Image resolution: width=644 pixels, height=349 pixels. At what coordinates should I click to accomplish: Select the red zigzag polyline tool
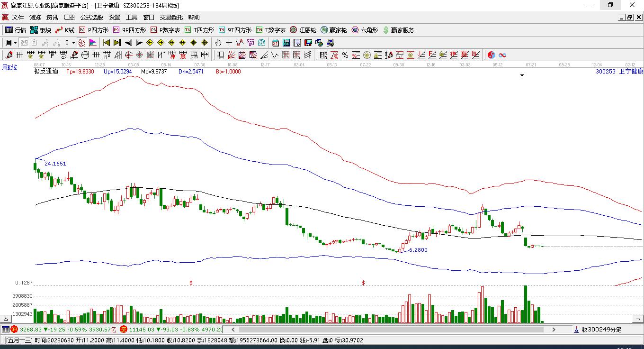240,43
